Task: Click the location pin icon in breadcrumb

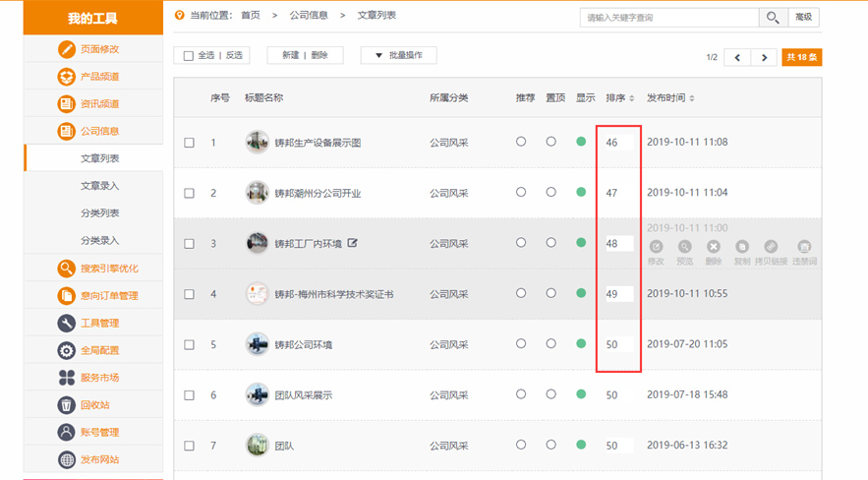Action: tap(179, 16)
